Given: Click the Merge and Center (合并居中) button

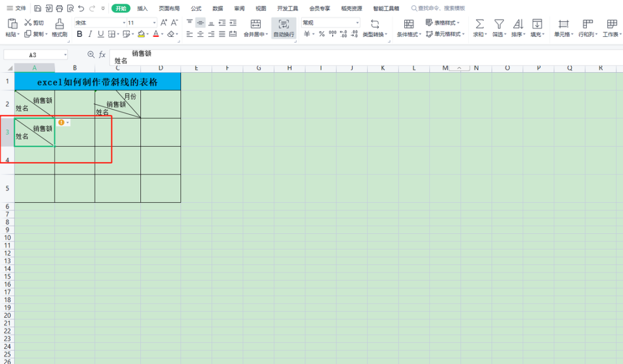Looking at the screenshot, I should 256,24.
